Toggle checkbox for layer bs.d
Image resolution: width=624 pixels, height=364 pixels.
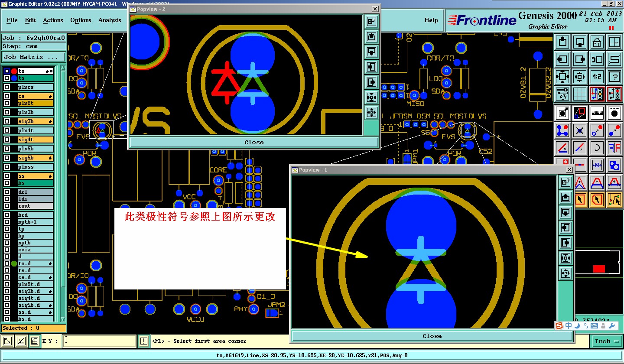tap(7, 318)
